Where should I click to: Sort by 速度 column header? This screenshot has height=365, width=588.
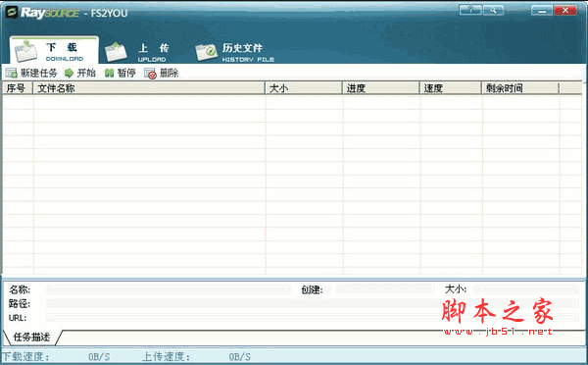click(x=451, y=88)
